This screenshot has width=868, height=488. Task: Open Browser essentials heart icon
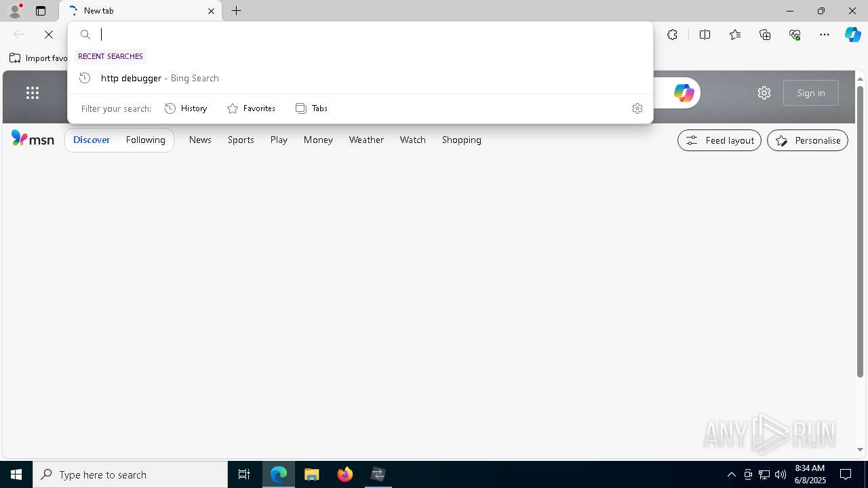[795, 35]
